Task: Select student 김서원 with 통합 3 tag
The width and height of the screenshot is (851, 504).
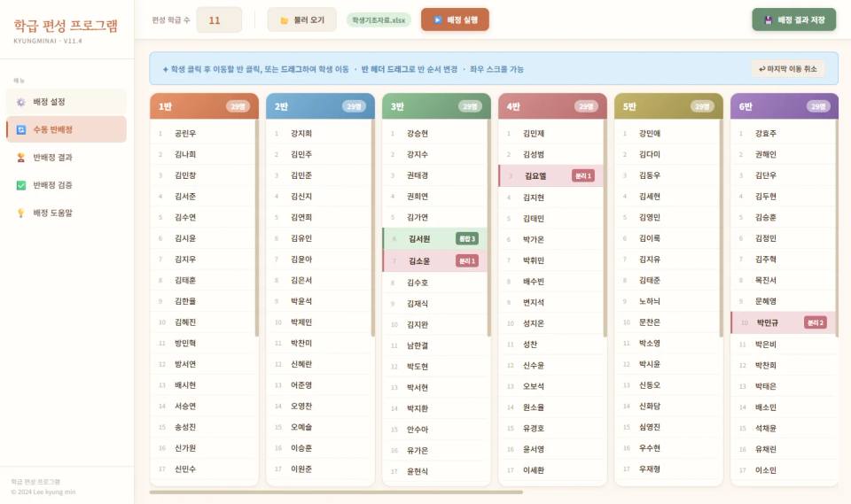Action: pyautogui.click(x=434, y=238)
